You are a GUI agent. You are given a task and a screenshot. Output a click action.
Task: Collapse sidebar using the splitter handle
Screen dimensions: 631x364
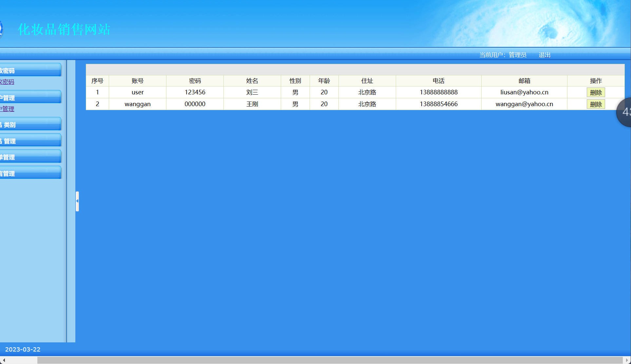coord(77,201)
